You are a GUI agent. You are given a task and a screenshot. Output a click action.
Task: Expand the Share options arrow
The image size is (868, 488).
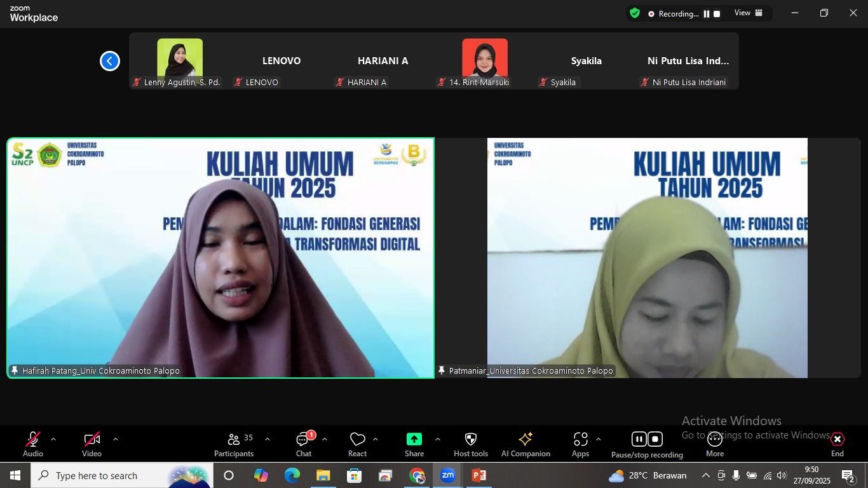[x=437, y=439]
